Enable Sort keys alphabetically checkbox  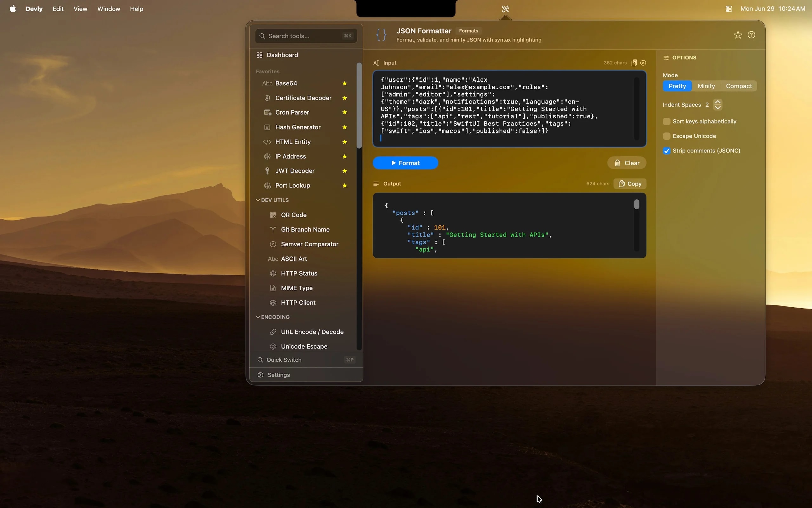pos(666,121)
